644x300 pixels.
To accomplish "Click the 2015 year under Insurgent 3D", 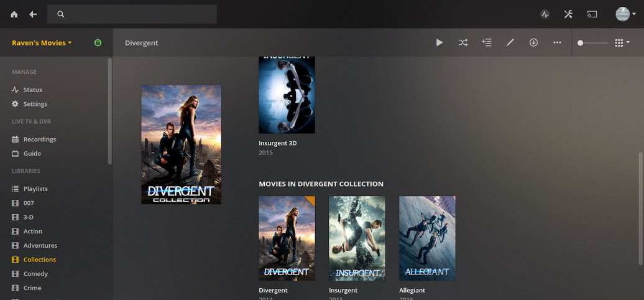I will [265, 153].
